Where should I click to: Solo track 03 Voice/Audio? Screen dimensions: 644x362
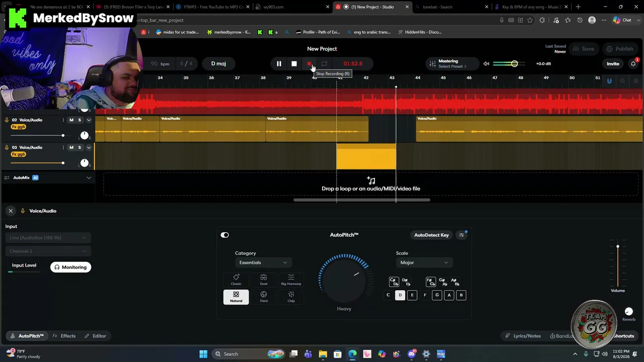[79, 147]
